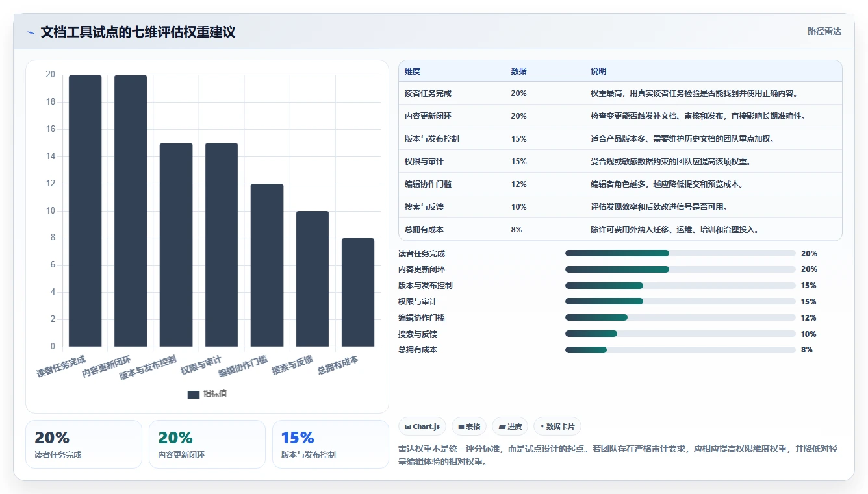Click the description starting 编辑者角色越多
This screenshot has width=868, height=494.
(x=667, y=184)
